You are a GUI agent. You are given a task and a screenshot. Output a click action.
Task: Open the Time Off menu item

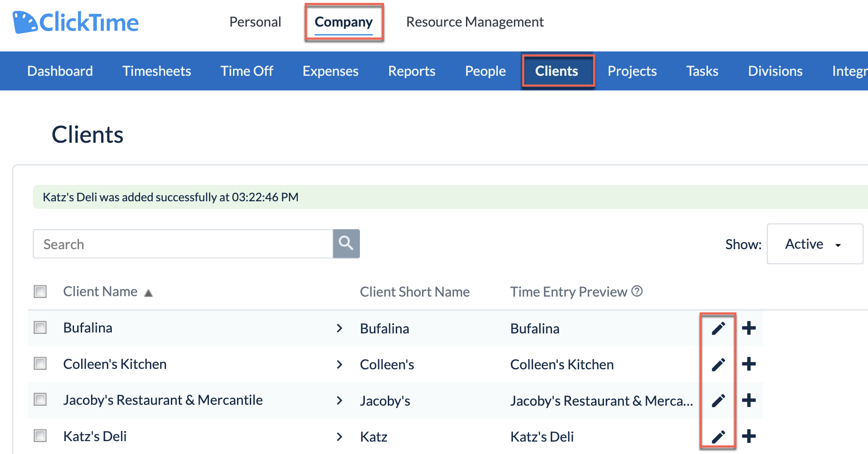(247, 71)
